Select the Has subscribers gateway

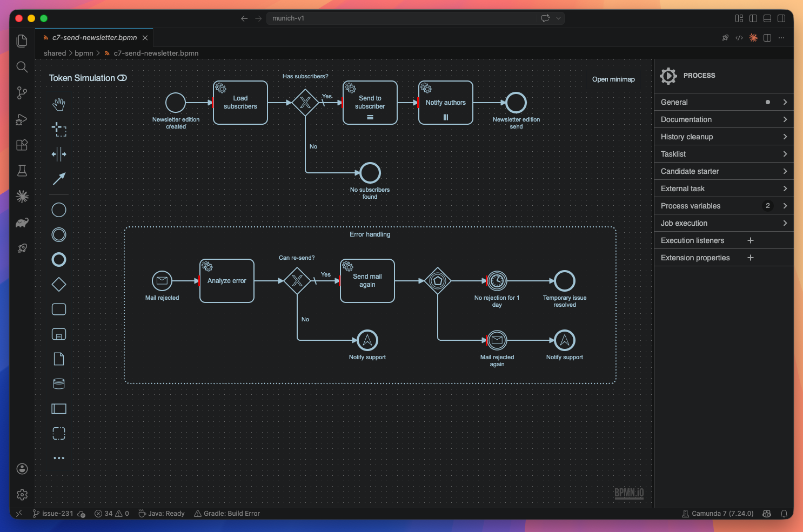click(305, 103)
